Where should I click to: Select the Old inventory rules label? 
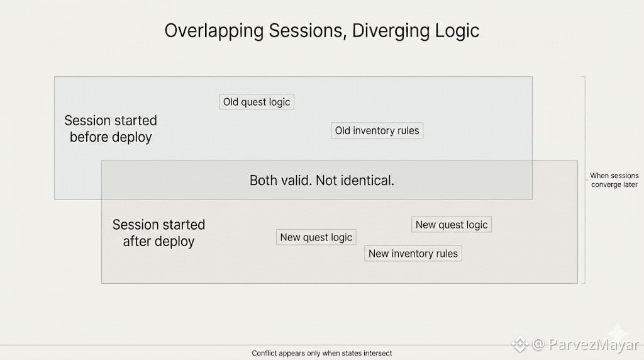click(377, 131)
